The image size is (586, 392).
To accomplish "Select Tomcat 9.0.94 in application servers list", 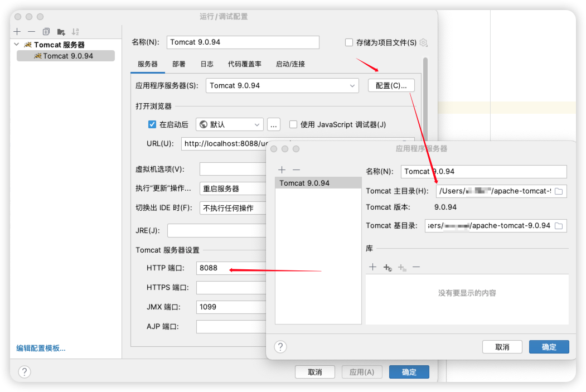I will [318, 183].
